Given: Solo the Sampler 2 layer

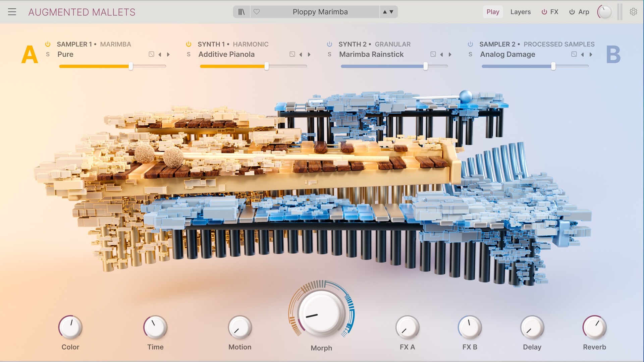Looking at the screenshot, I should [470, 54].
